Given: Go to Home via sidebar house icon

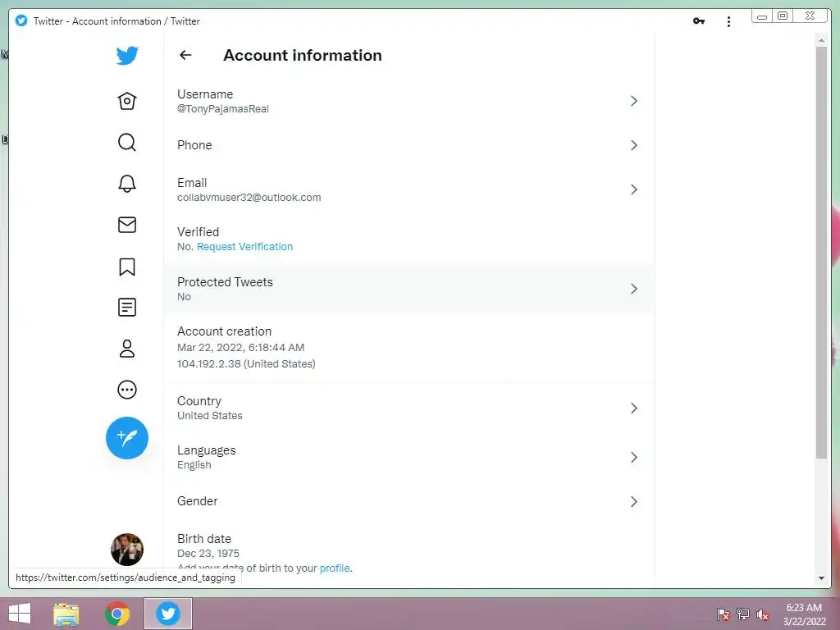Looking at the screenshot, I should click(x=127, y=101).
